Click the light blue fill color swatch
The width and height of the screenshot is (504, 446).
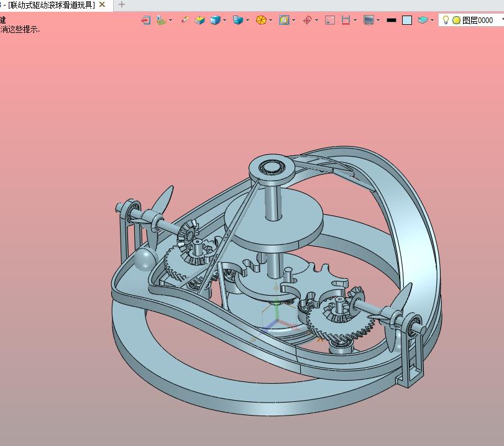pyautogui.click(x=407, y=20)
